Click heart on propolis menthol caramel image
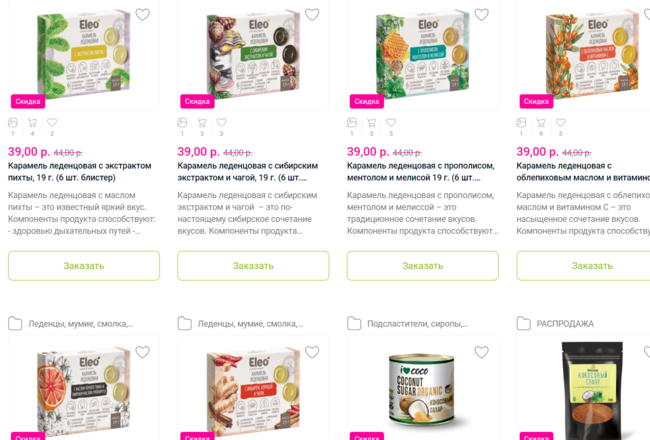 click(x=481, y=15)
